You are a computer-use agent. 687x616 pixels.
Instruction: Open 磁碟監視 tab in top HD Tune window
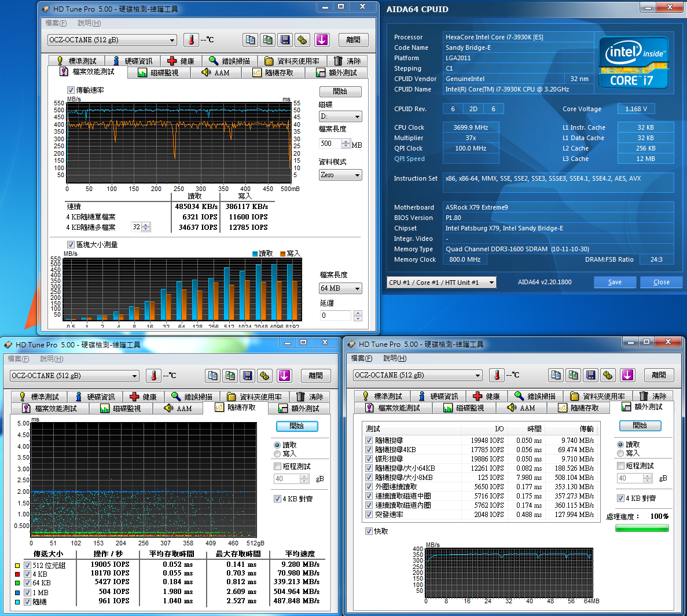(x=159, y=73)
